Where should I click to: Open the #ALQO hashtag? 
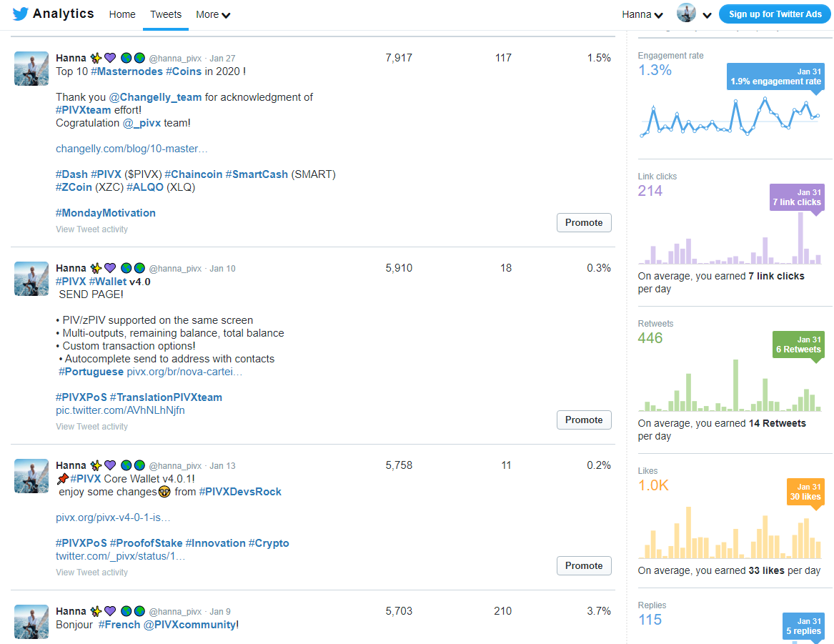(x=144, y=187)
